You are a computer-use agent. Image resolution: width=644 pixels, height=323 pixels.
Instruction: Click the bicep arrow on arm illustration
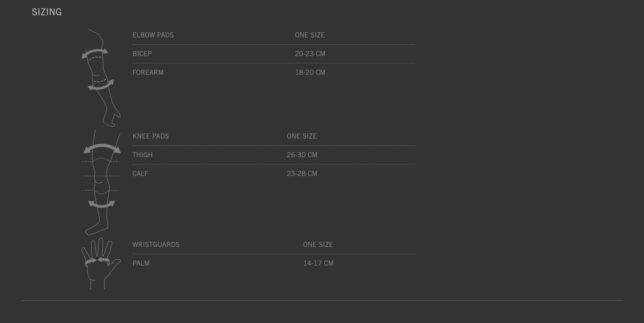point(95,54)
